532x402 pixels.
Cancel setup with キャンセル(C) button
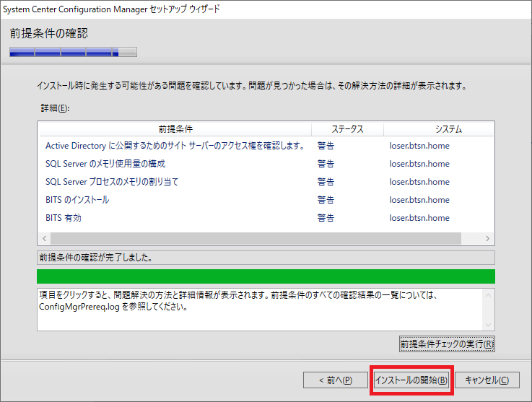click(x=487, y=380)
